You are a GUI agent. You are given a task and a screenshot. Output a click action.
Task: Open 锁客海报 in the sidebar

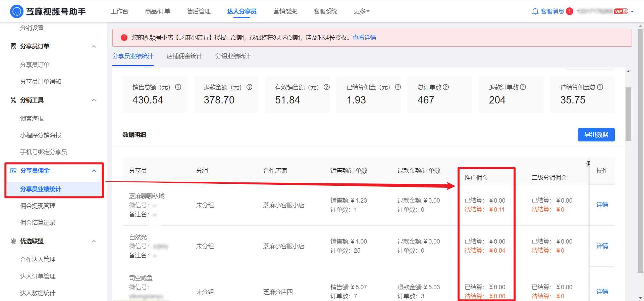pos(32,119)
